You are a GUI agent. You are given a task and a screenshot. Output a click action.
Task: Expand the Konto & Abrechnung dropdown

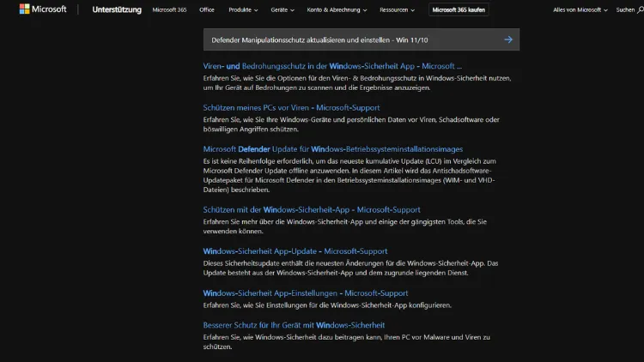point(337,9)
